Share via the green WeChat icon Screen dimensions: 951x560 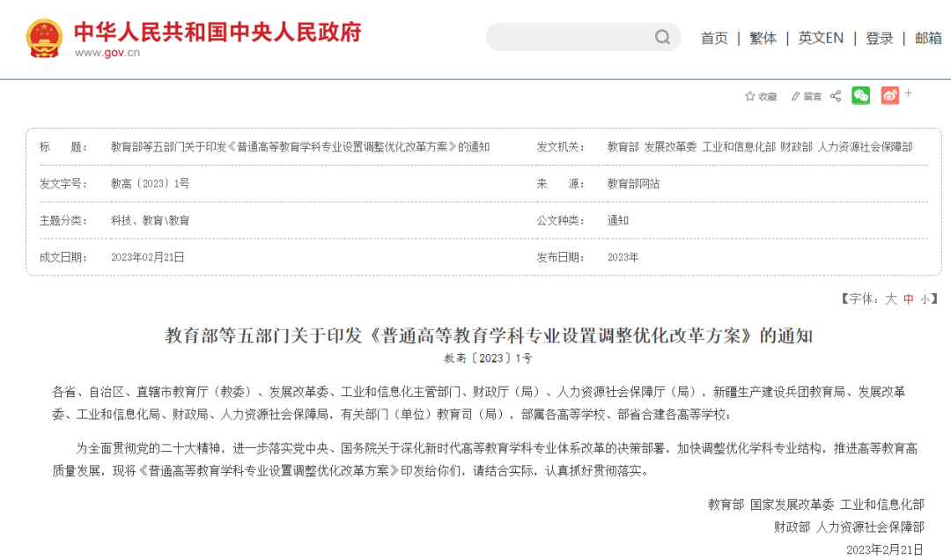click(860, 95)
